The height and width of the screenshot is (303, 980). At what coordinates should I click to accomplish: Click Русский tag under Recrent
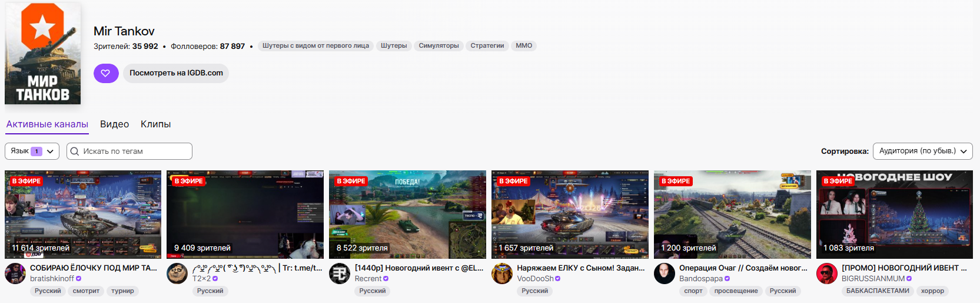click(373, 291)
